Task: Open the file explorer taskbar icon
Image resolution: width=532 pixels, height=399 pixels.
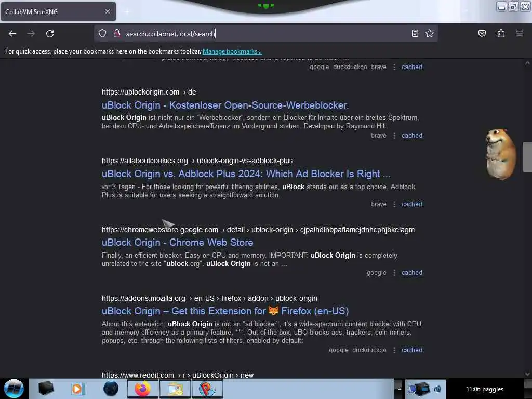Action: [175, 389]
